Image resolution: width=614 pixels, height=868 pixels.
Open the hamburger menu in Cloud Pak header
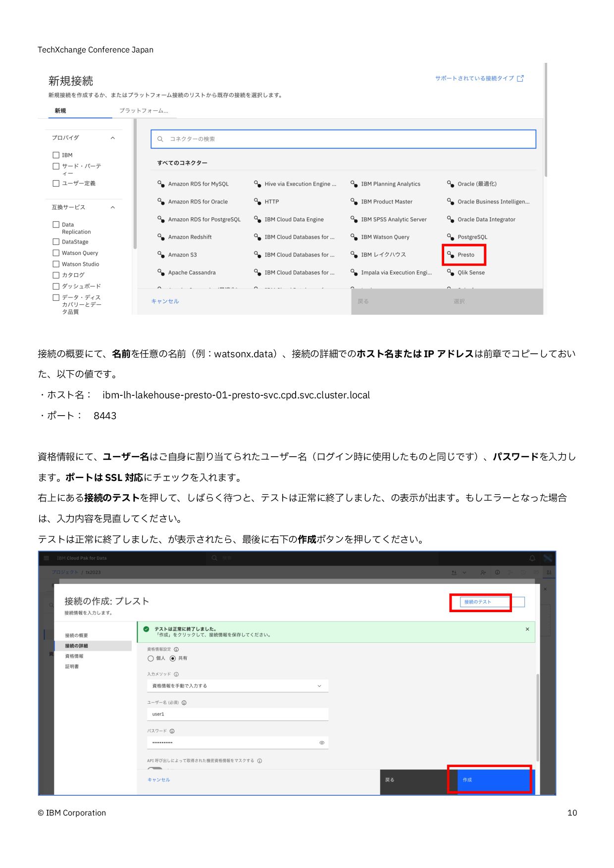click(47, 558)
